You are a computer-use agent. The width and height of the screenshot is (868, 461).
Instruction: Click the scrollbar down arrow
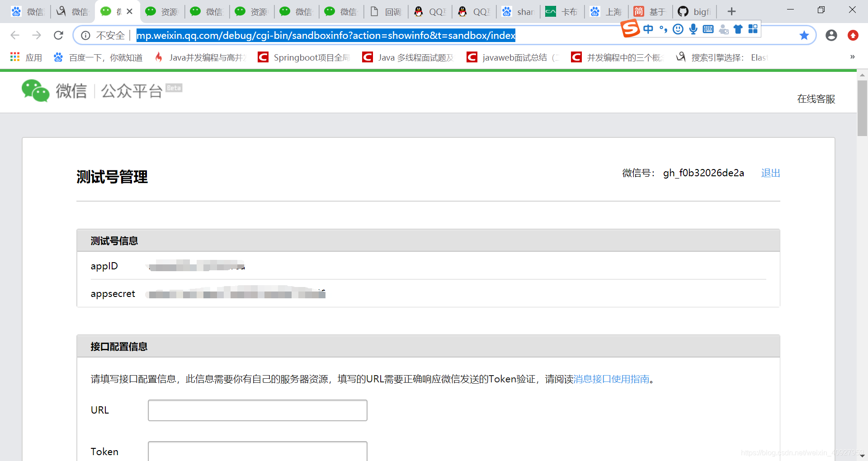862,456
